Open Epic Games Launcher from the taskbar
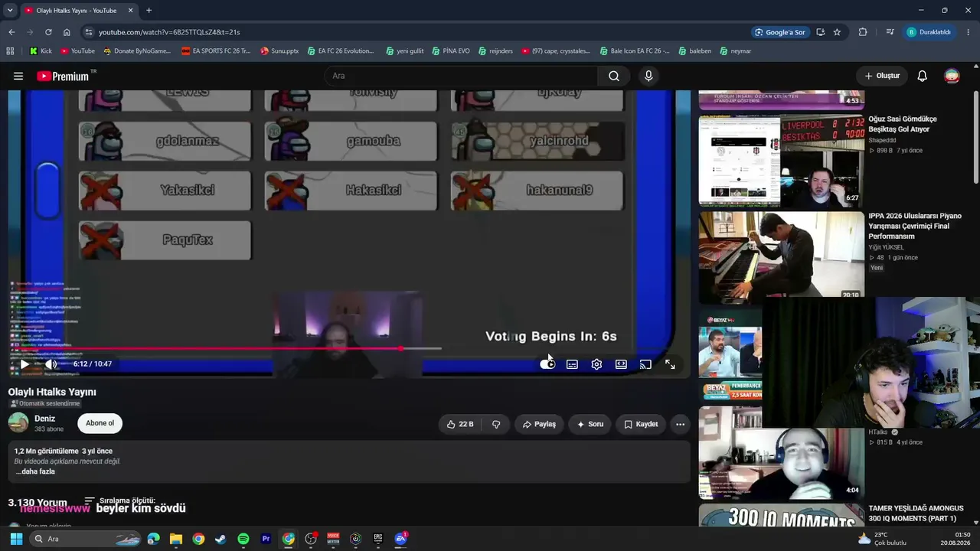Screen dimensions: 980x551 pos(378,539)
